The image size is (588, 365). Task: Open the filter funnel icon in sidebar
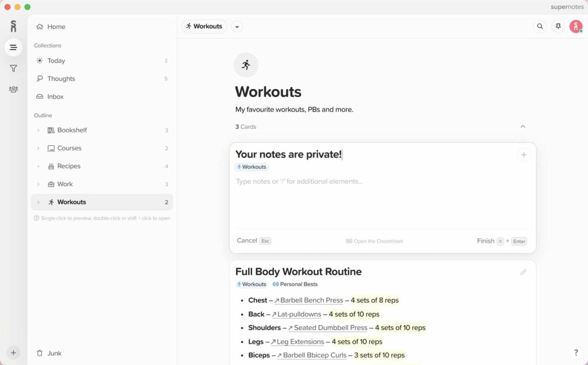click(x=13, y=69)
